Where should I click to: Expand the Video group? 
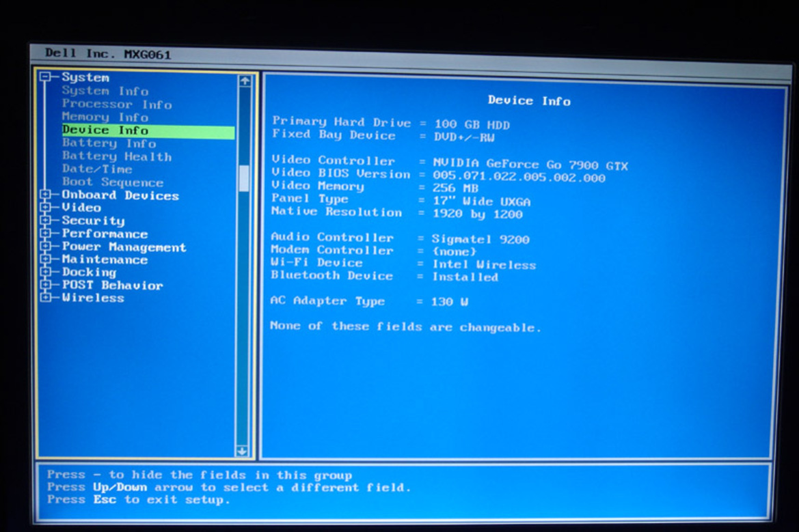46,207
